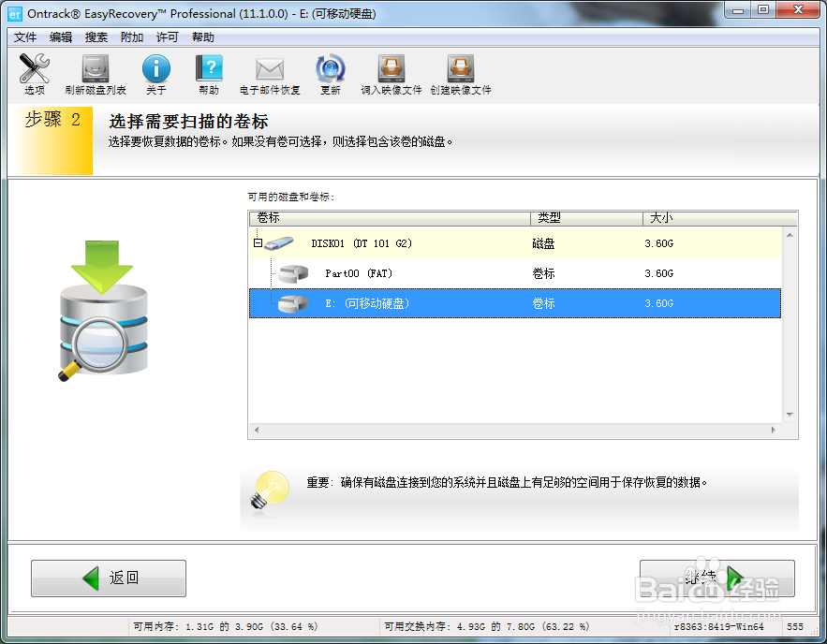Click the 可用的磁盘和卷标 label
The height and width of the screenshot is (644, 827).
click(291, 198)
